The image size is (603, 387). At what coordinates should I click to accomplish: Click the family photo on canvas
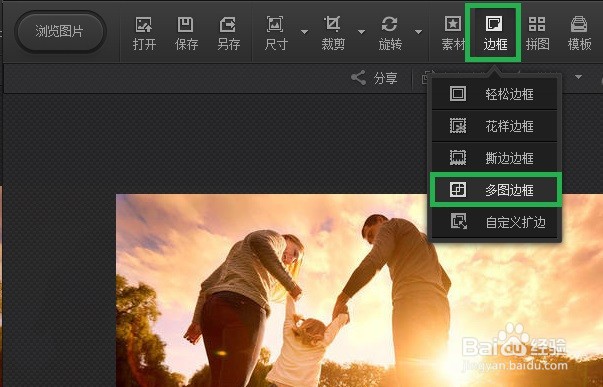click(360, 290)
